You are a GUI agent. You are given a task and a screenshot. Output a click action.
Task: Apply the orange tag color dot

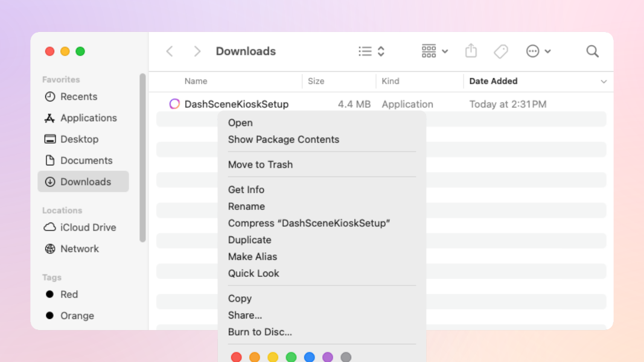point(255,357)
